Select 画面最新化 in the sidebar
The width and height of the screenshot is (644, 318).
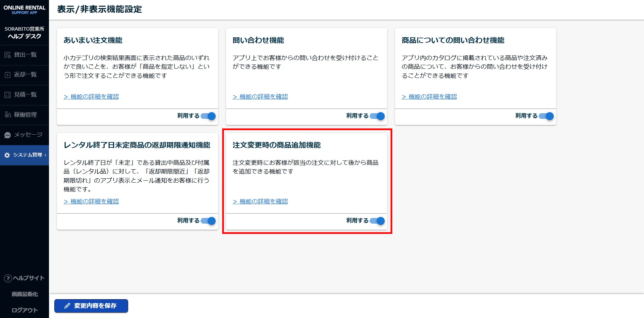click(x=24, y=294)
